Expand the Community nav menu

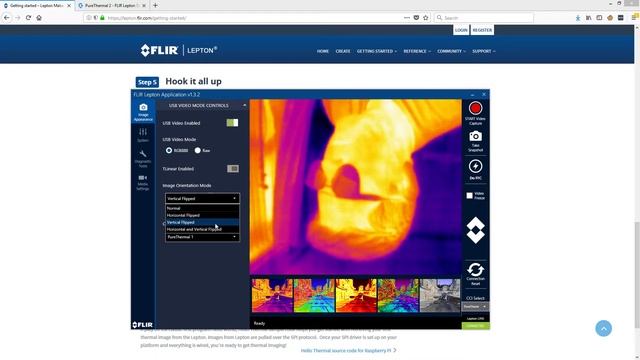coord(451,51)
